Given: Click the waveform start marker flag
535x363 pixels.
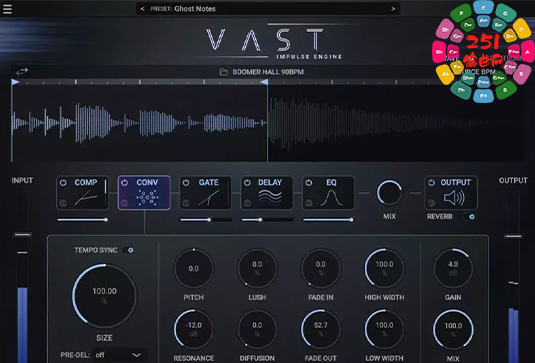Looking at the screenshot, I should pyautogui.click(x=15, y=82).
